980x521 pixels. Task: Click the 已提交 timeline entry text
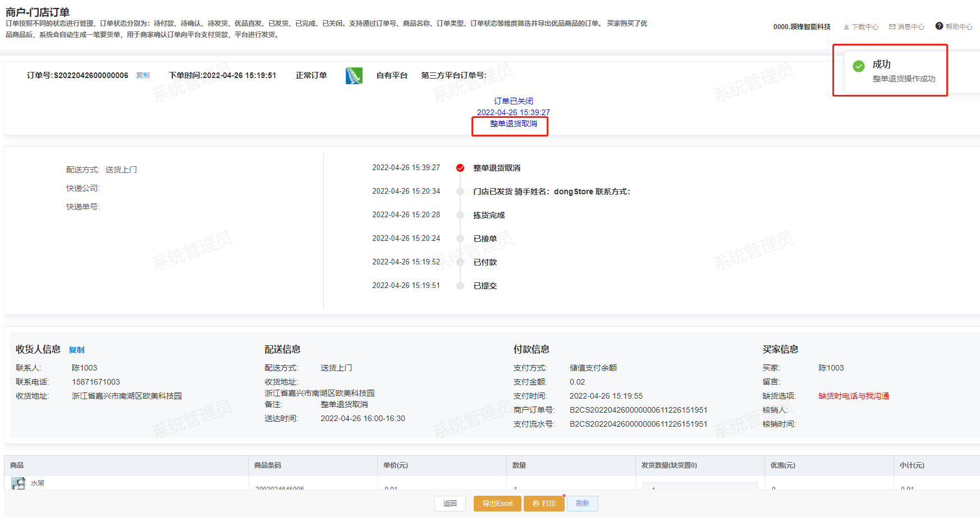point(485,286)
